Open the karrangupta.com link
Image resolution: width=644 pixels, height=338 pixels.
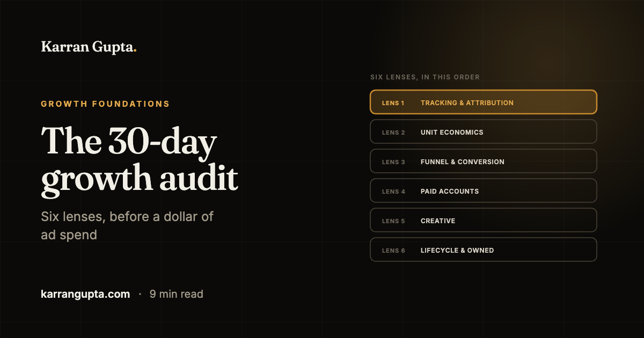(x=85, y=294)
